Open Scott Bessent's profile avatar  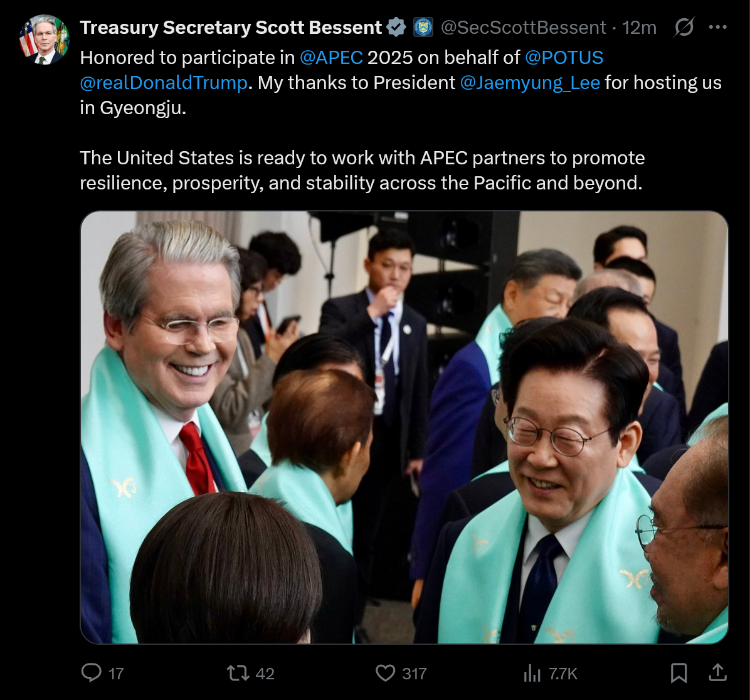[x=45, y=40]
